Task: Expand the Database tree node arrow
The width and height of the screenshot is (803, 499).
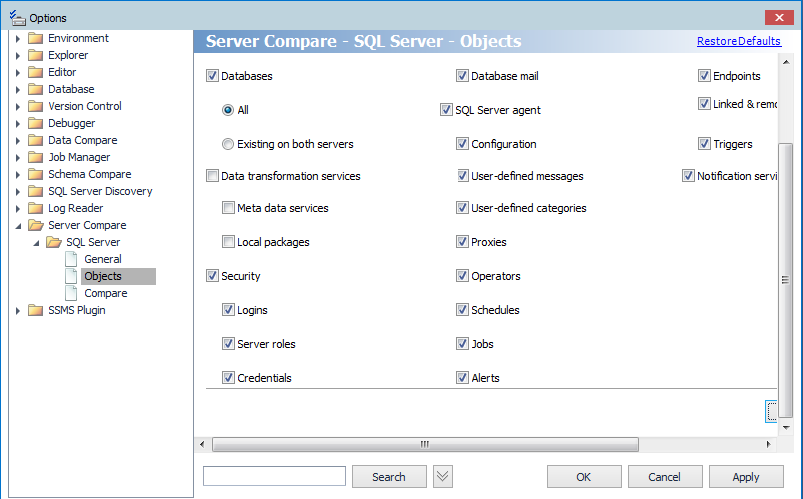Action: coord(18,89)
